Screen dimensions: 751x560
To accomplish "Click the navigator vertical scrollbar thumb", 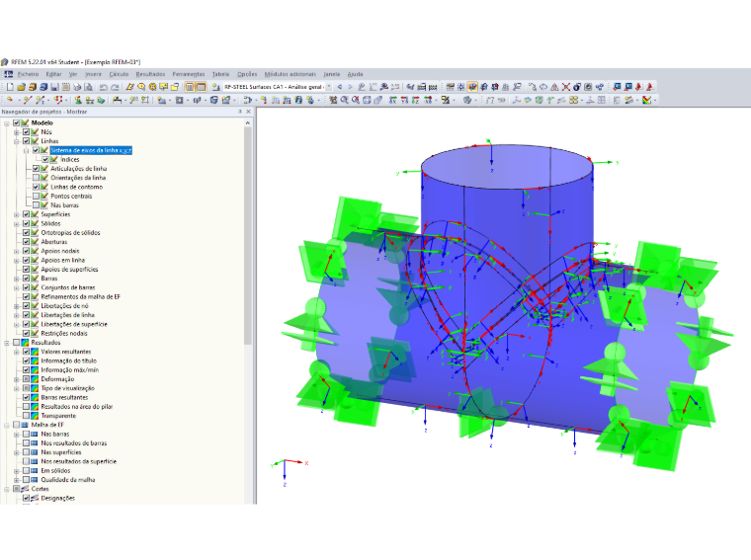I will point(248,235).
